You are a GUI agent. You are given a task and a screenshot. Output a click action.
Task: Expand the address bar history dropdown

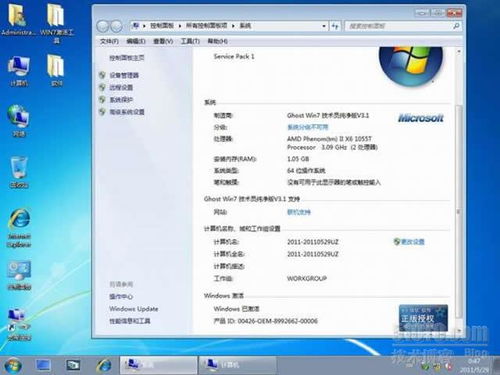coord(324,26)
